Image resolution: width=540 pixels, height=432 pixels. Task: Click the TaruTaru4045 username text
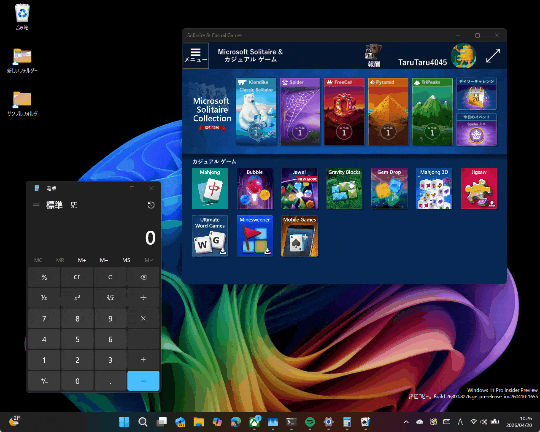422,62
